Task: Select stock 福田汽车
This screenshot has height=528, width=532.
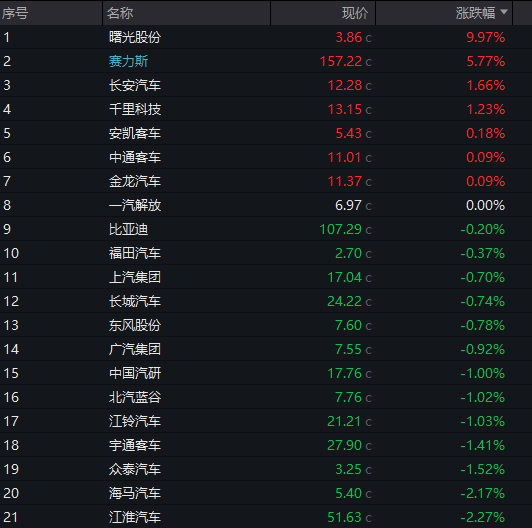Action: [x=135, y=253]
